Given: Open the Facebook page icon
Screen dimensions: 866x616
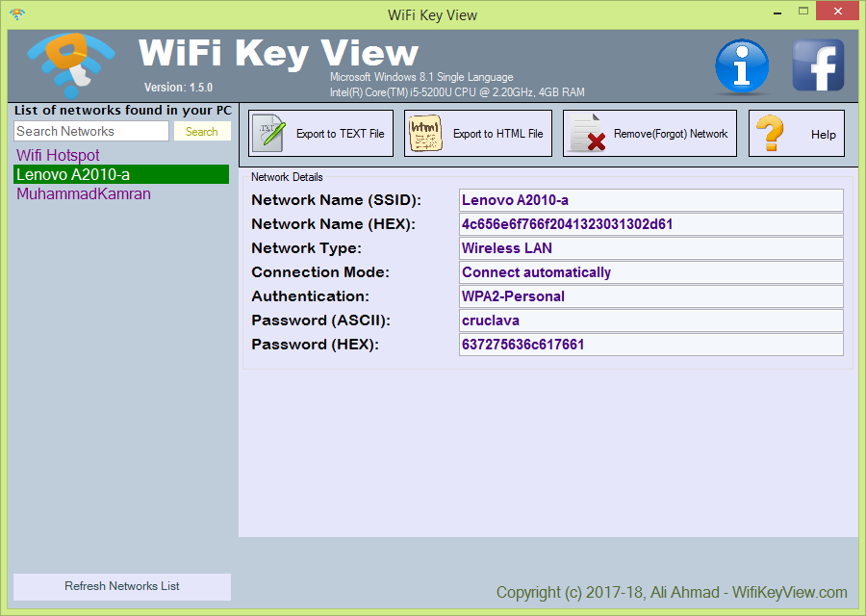Looking at the screenshot, I should click(x=818, y=65).
